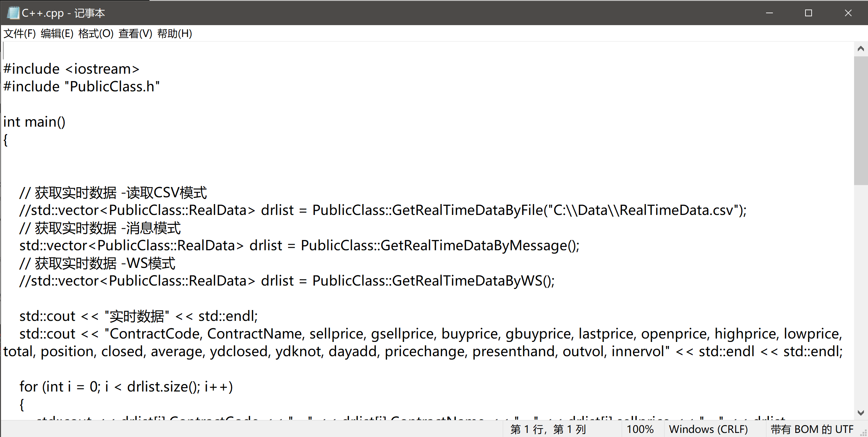Viewport: 868px width, 437px height.
Task: Minimize the Notepad window
Action: (x=769, y=13)
